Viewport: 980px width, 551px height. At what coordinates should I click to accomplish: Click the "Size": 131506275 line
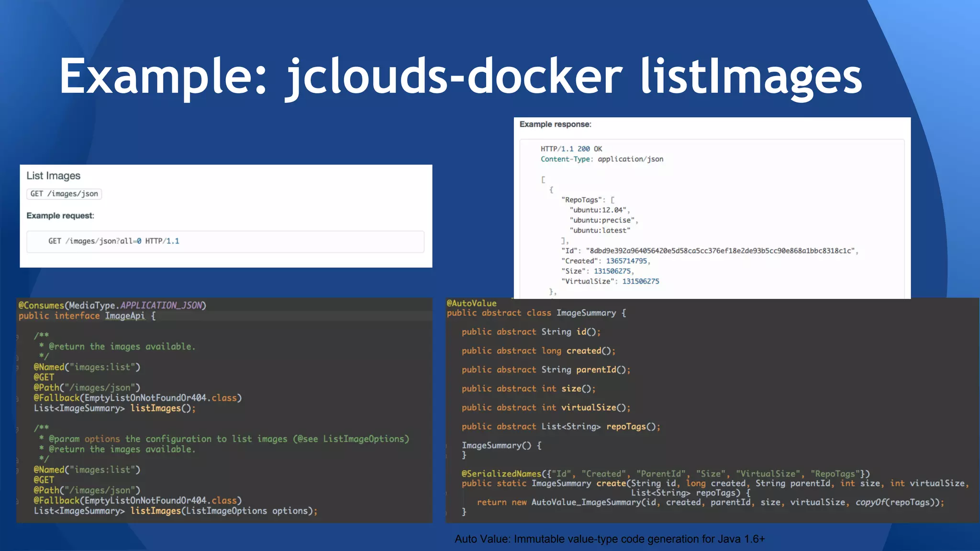tap(598, 271)
